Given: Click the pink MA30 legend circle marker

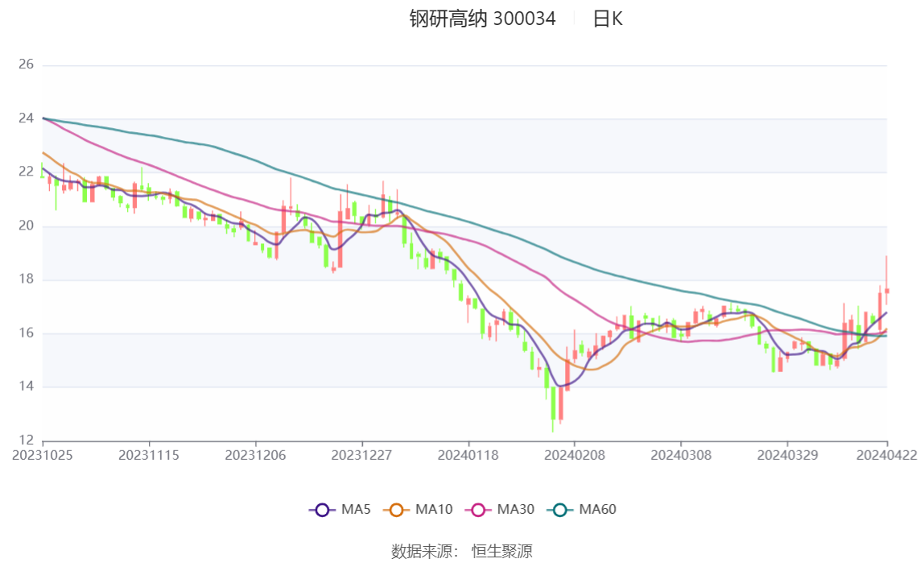Looking at the screenshot, I should (x=478, y=510).
